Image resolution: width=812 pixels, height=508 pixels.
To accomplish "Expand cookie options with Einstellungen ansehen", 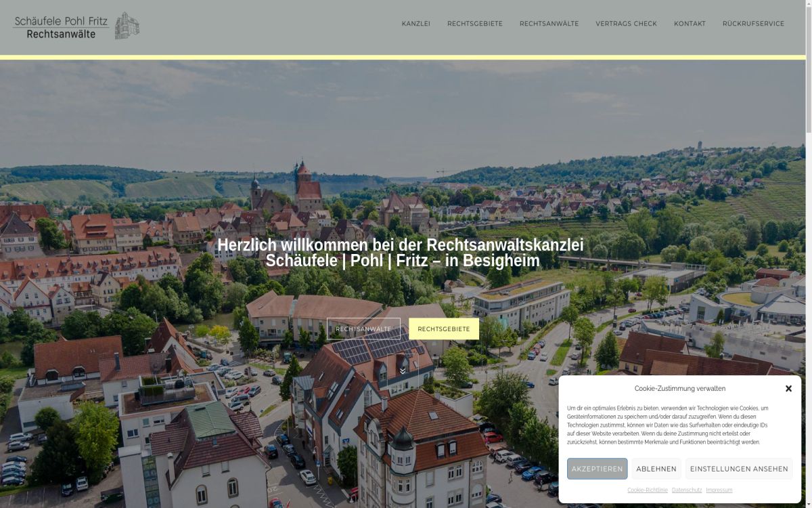I will pos(739,469).
